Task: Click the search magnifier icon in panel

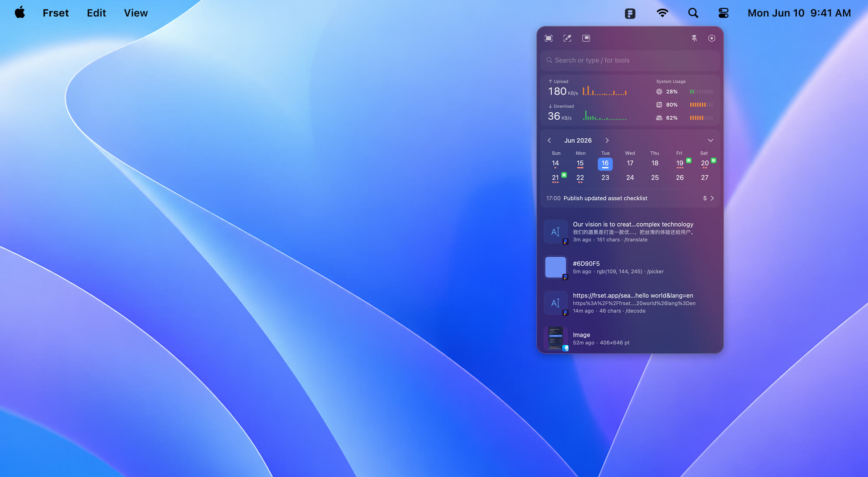Action: pos(549,60)
